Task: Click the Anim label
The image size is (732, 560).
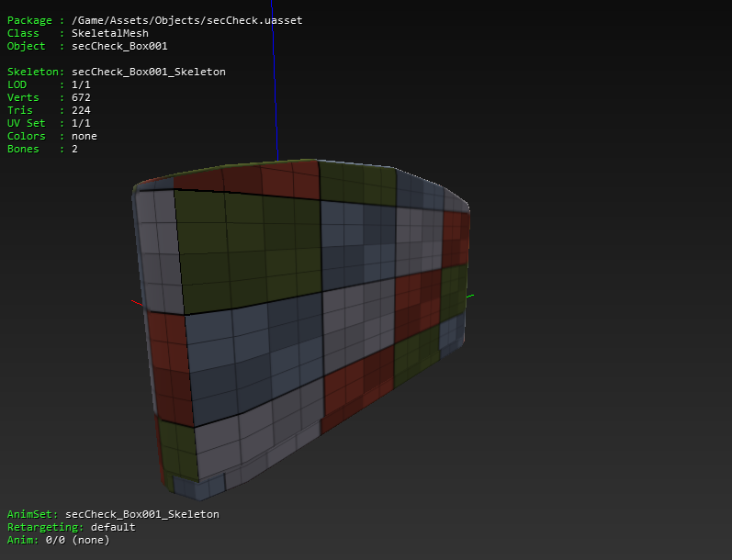Action: (x=23, y=540)
